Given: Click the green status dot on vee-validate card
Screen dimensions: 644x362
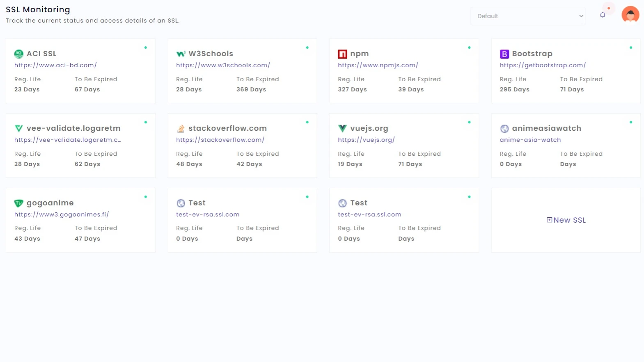Looking at the screenshot, I should (145, 122).
